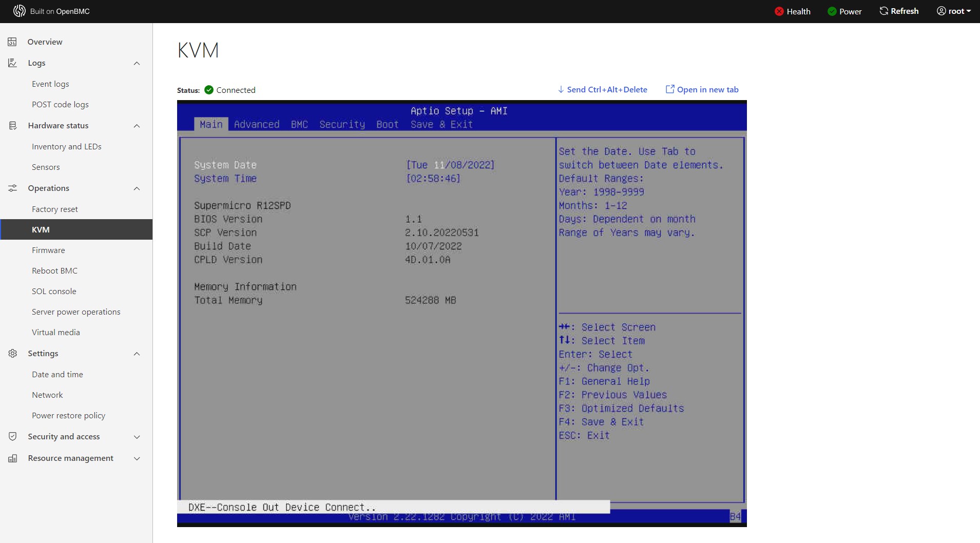Go to POST code logs
This screenshot has height=543, width=980.
click(x=76, y=104)
